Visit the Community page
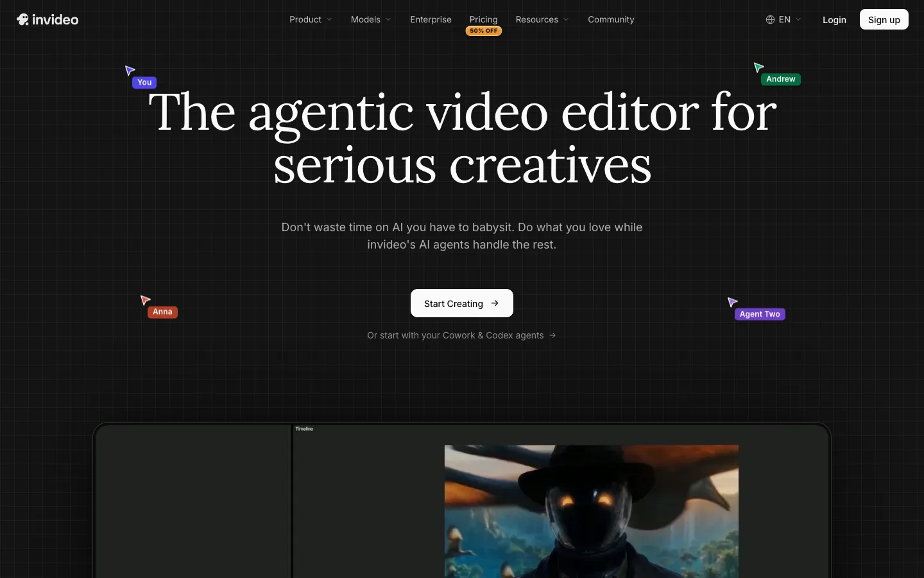The height and width of the screenshot is (578, 924). tap(611, 20)
